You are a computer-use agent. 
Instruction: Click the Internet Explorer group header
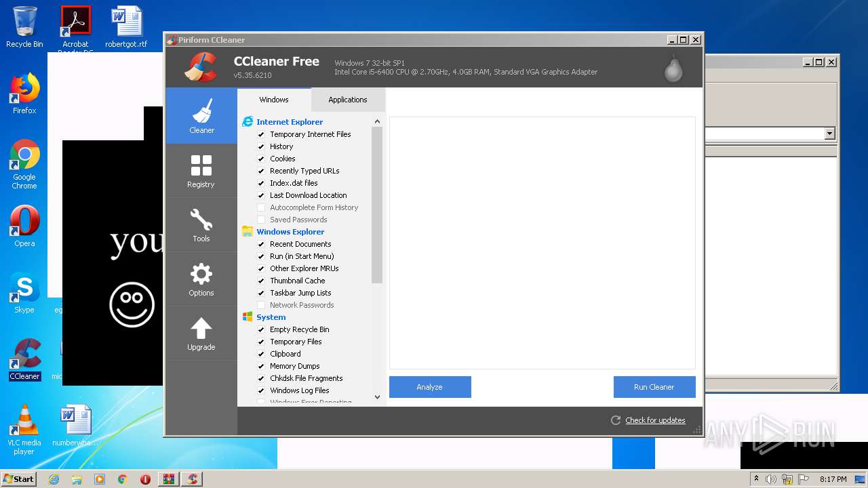tap(290, 122)
